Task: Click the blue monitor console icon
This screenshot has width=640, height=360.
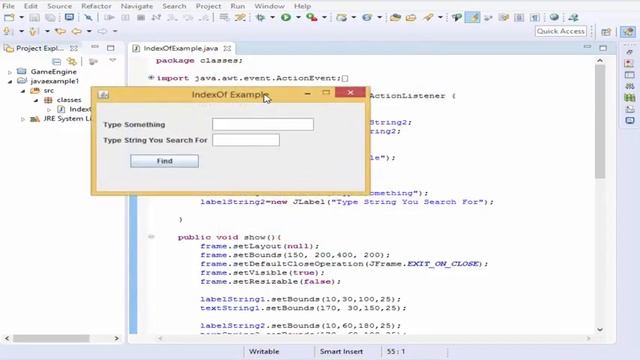Action: click(69, 18)
